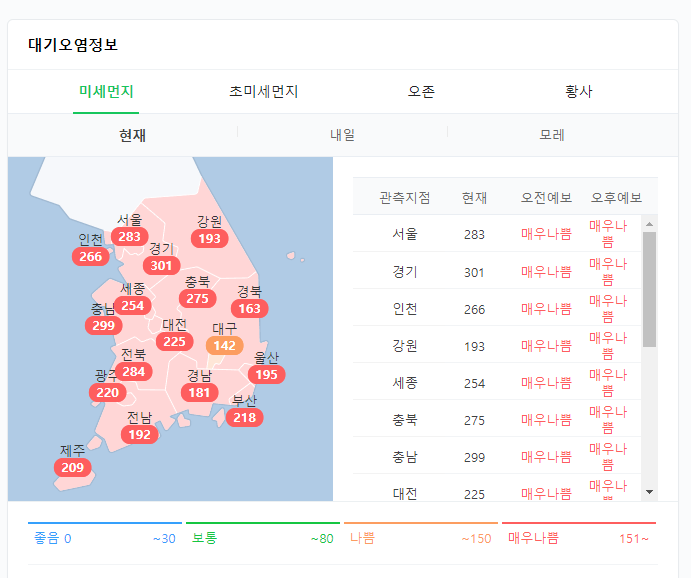Viewport: 691px width, 578px height.
Task: Select the 현재 time tab
Action: pos(132,135)
